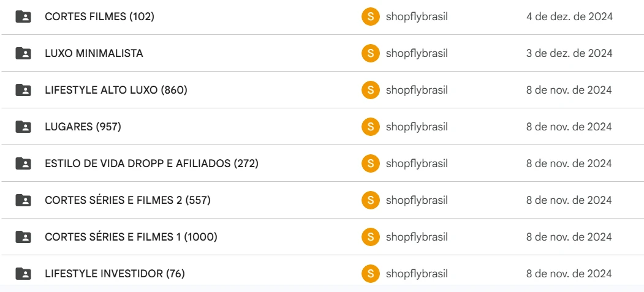Click the 4 de dez. de 2024 date

pos(569,17)
